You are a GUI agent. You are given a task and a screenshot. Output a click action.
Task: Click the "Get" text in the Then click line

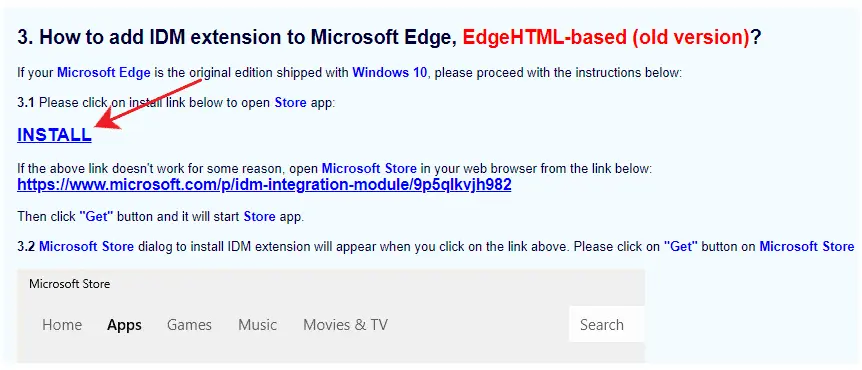click(96, 217)
